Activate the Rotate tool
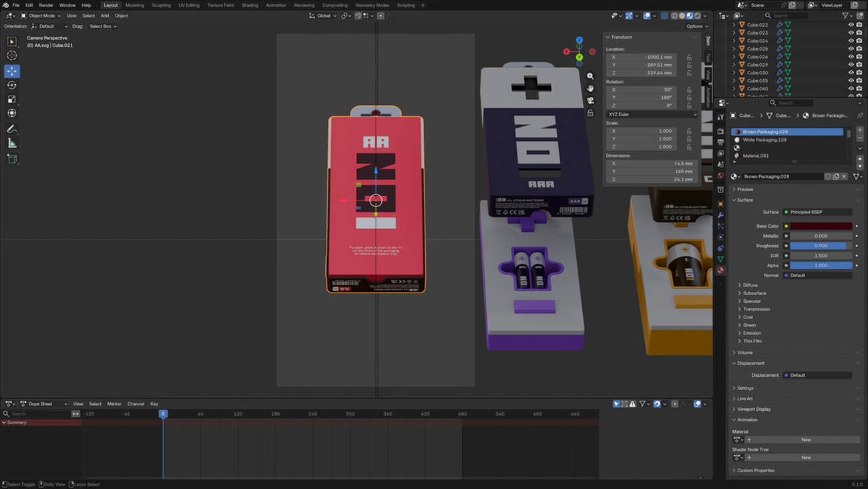Screen dimensions: 868x489 point(12,85)
